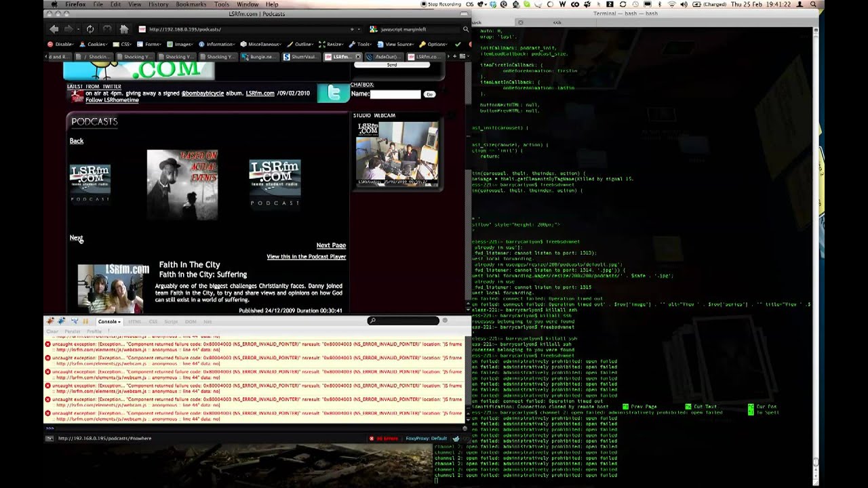The width and height of the screenshot is (868, 488).
Task: Open the Firefox View menu
Action: tap(134, 4)
